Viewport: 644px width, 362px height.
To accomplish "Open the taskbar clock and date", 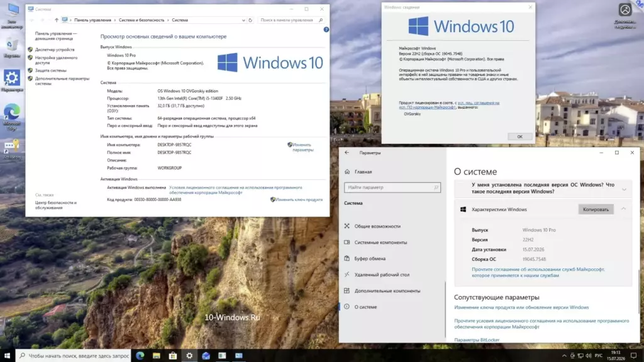I will (x=616, y=356).
